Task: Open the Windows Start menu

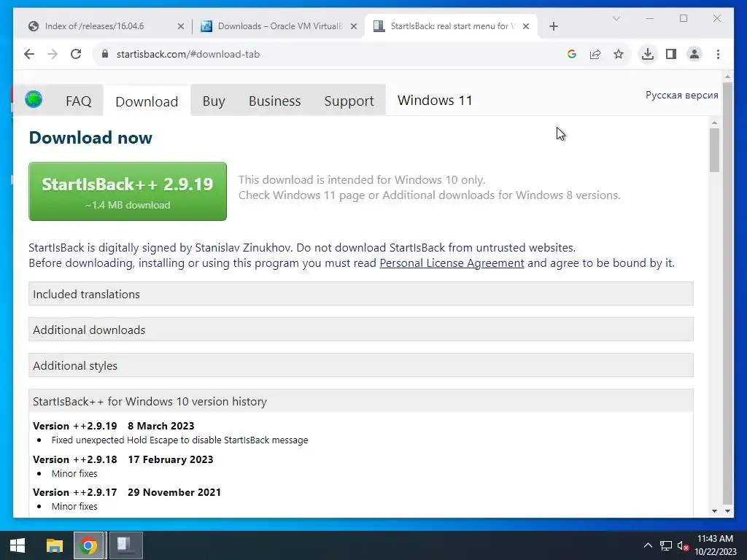Action: pyautogui.click(x=18, y=545)
